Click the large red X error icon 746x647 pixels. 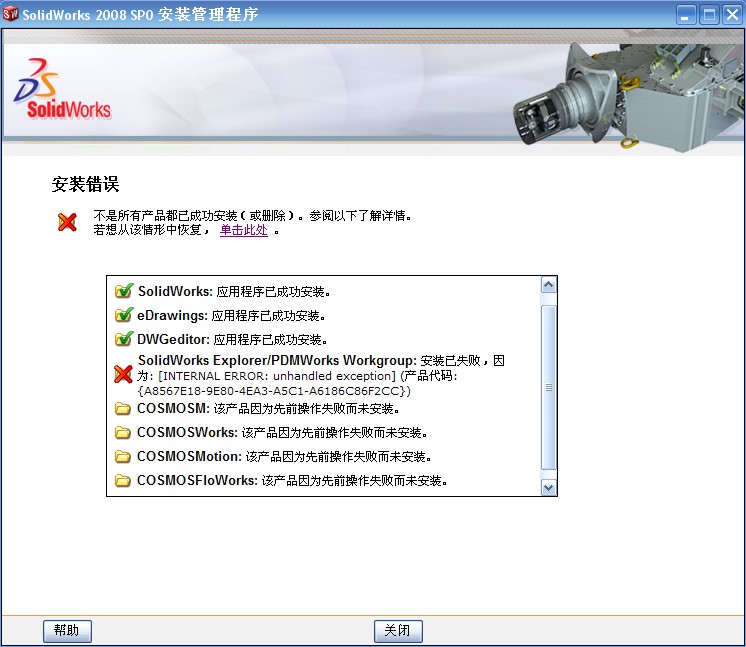67,222
